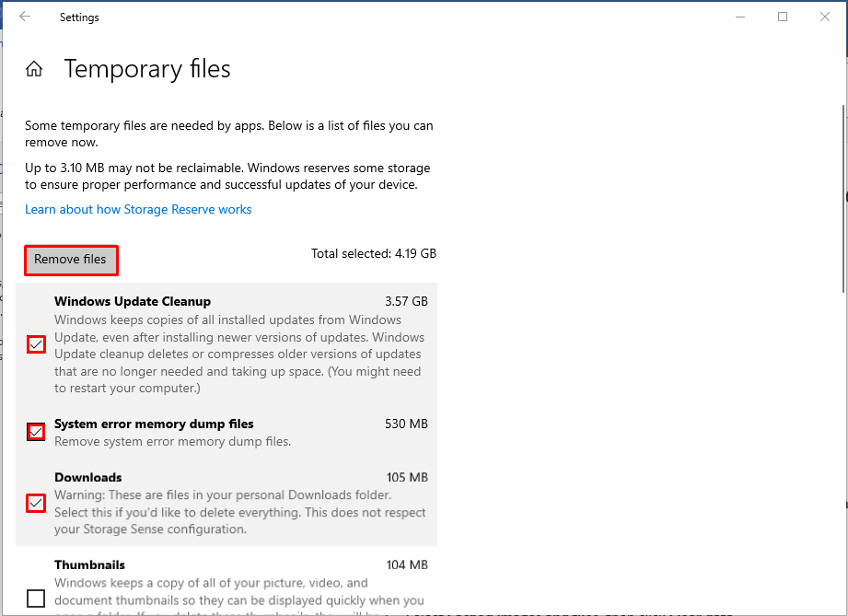Uncheck System error memory dump files checkbox
This screenshot has width=848, height=616.
(x=36, y=431)
